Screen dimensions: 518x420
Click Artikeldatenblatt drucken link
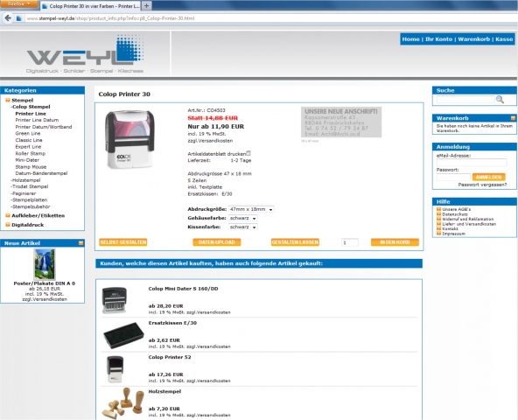217,154
